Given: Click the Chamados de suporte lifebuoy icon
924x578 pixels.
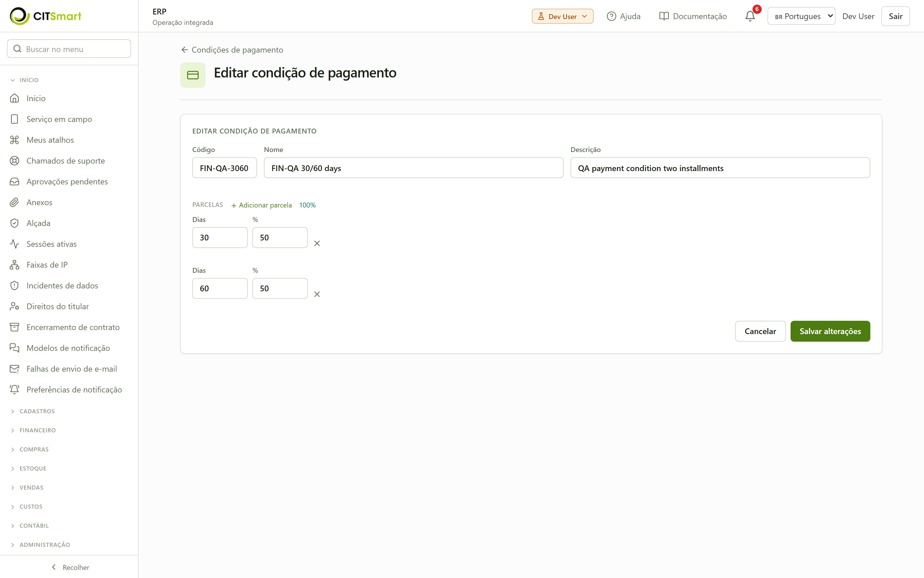Looking at the screenshot, I should (x=14, y=161).
